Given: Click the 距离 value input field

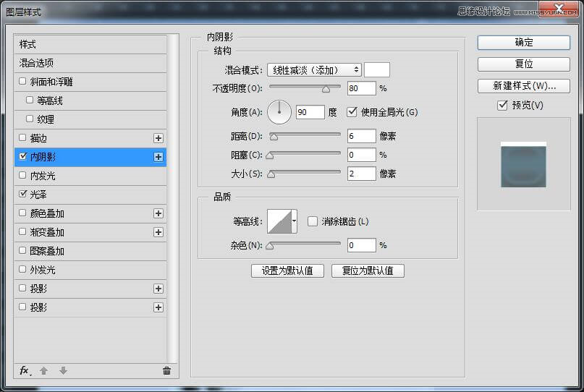Looking at the screenshot, I should 361,136.
